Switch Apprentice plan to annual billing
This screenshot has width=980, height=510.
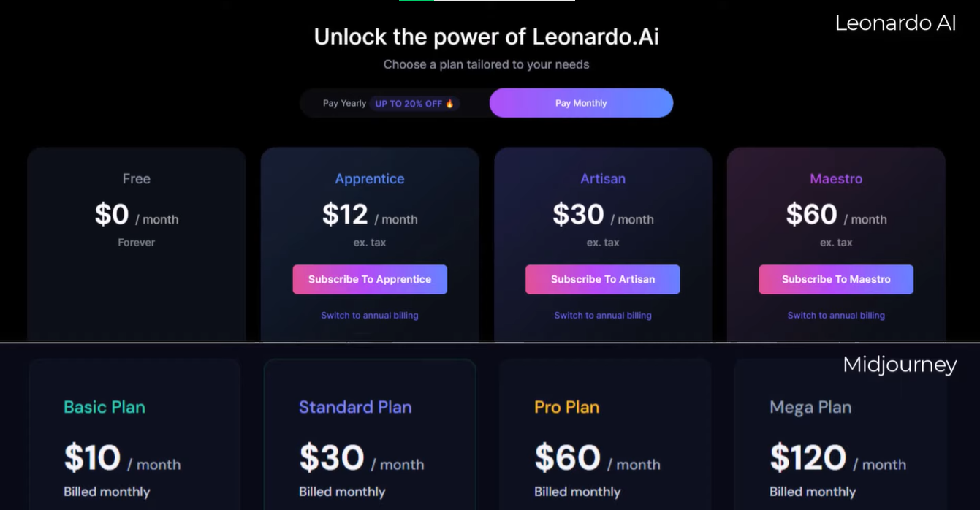tap(370, 316)
